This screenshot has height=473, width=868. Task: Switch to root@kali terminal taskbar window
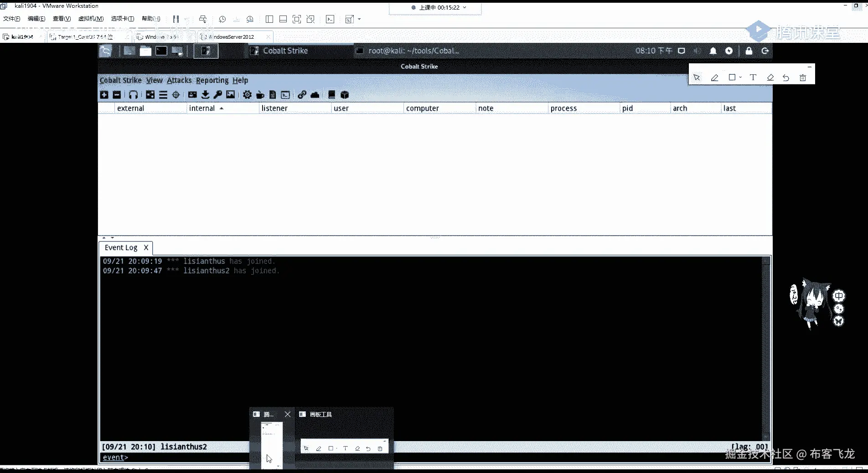pyautogui.click(x=408, y=51)
